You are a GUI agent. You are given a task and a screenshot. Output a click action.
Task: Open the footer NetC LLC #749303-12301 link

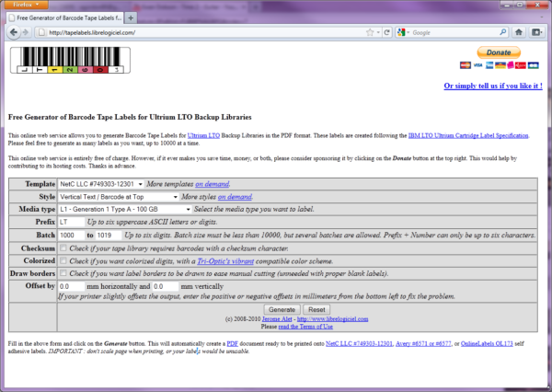point(359,343)
